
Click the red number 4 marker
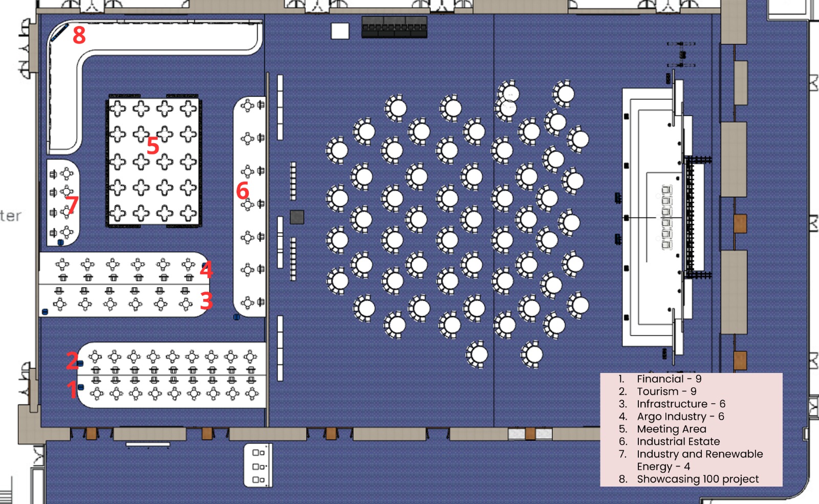click(206, 269)
